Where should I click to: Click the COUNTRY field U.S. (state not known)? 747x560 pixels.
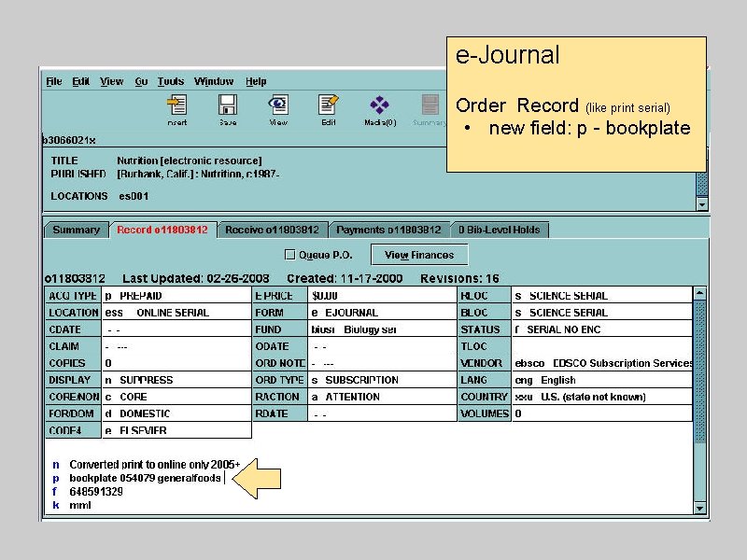[602, 397]
